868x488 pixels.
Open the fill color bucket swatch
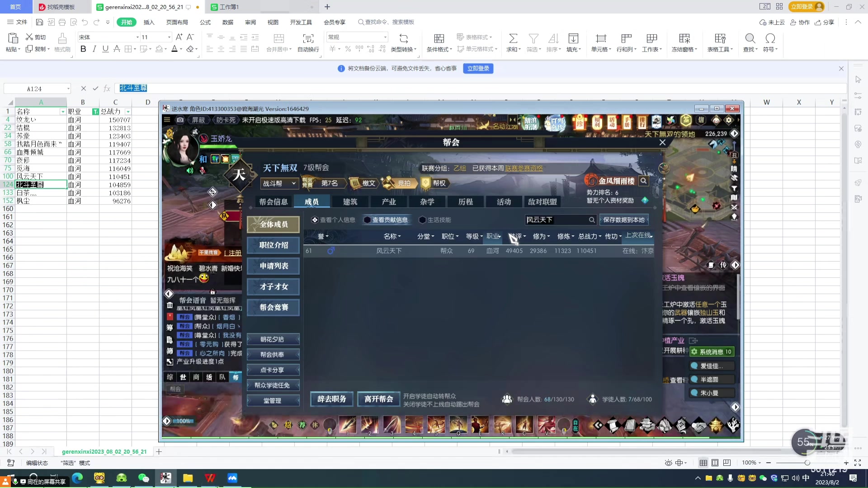pyautogui.click(x=159, y=49)
